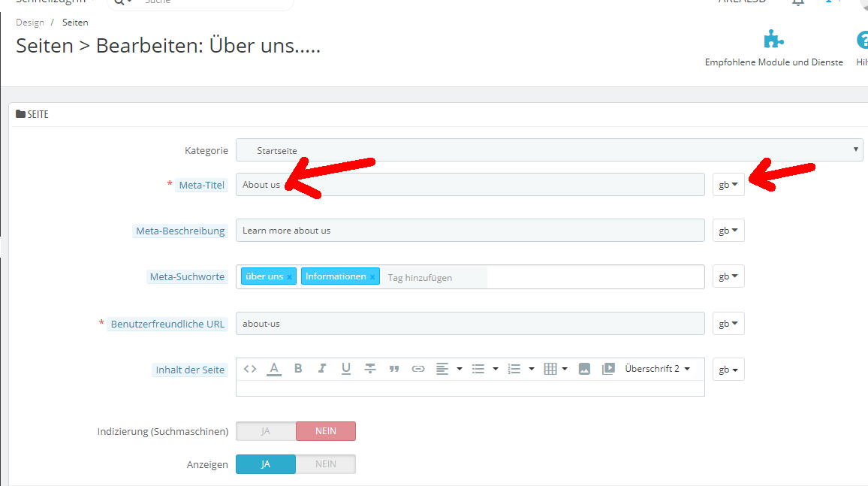Open the Überschrift 2 style dropdown
Image resolution: width=868 pixels, height=486 pixels.
pos(658,369)
